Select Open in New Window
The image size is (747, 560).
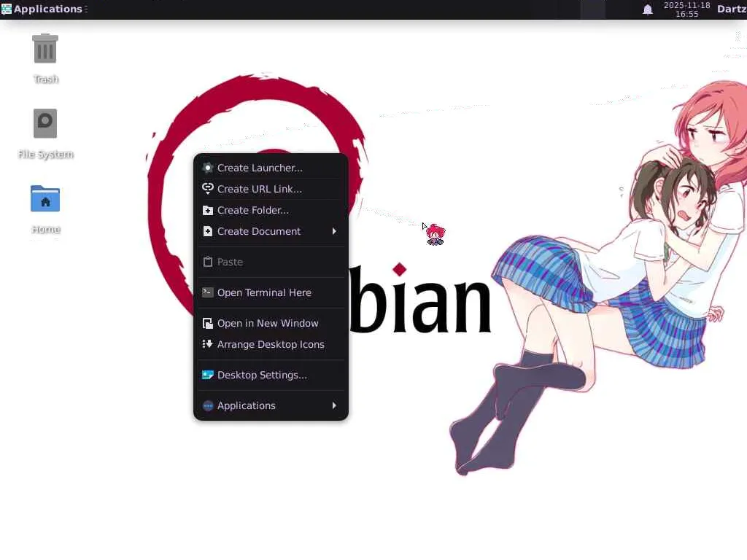pos(271,323)
